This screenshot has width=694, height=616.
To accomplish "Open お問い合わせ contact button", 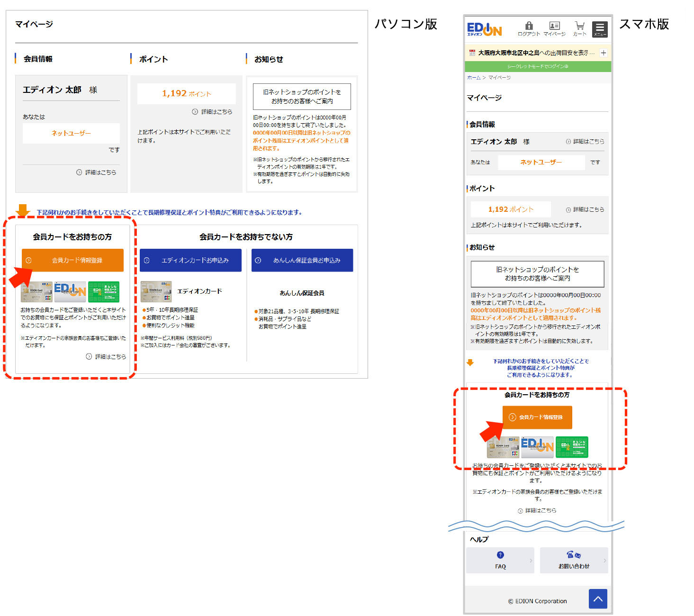I will [x=574, y=561].
